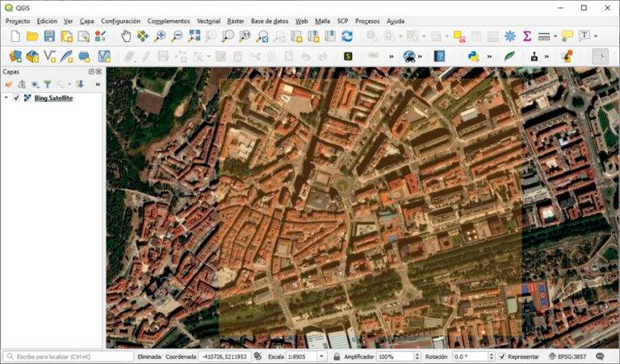
Task: Open the Proyecto menu
Action: coord(18,21)
